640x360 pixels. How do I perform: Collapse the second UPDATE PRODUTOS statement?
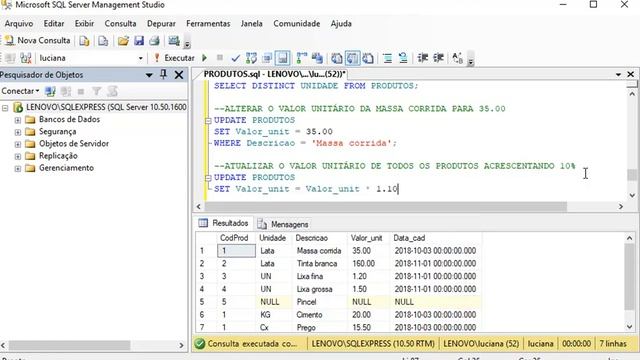point(208,178)
